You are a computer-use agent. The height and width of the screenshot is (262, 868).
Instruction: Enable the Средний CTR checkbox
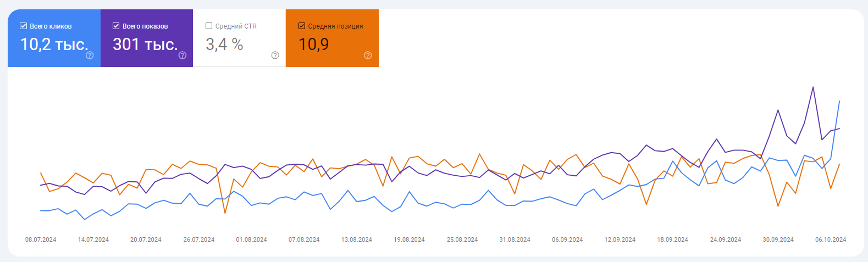[209, 26]
